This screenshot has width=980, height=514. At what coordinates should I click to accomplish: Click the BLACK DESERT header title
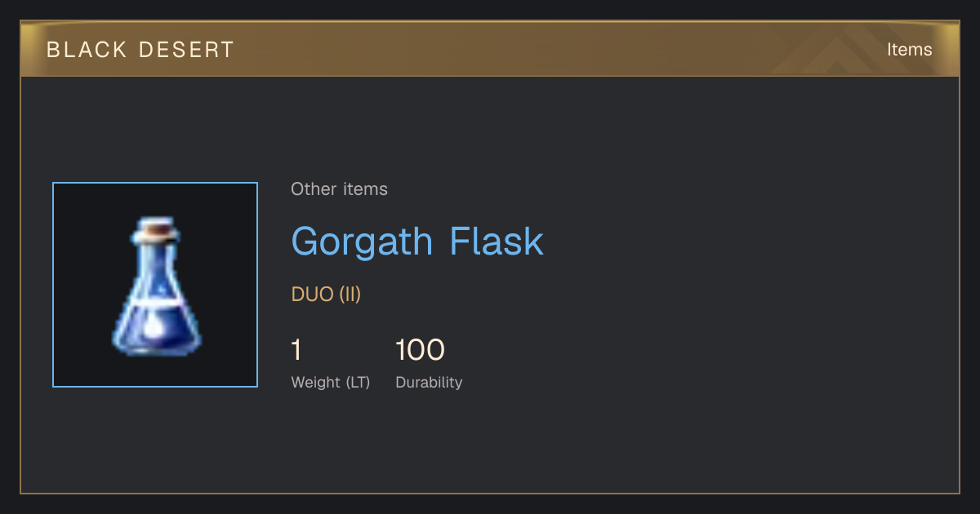point(140,50)
